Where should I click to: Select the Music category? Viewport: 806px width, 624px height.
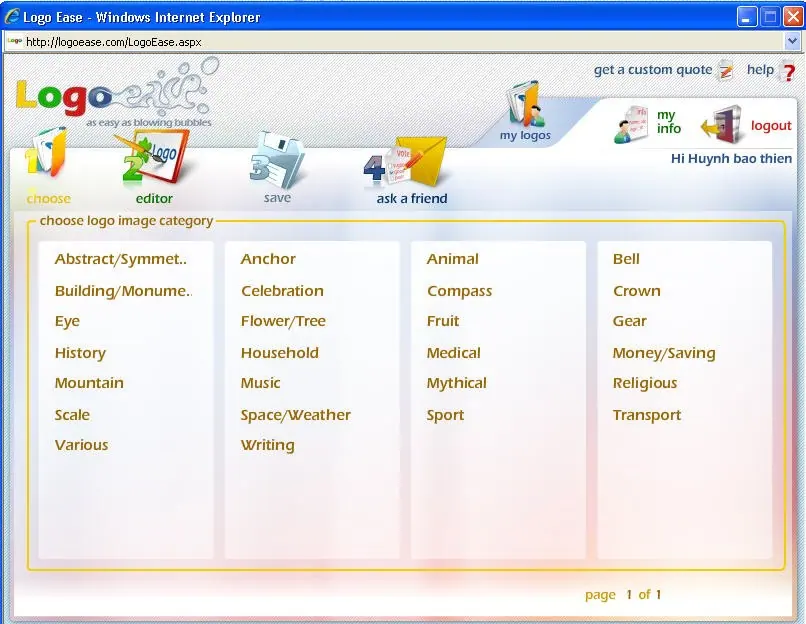point(261,383)
